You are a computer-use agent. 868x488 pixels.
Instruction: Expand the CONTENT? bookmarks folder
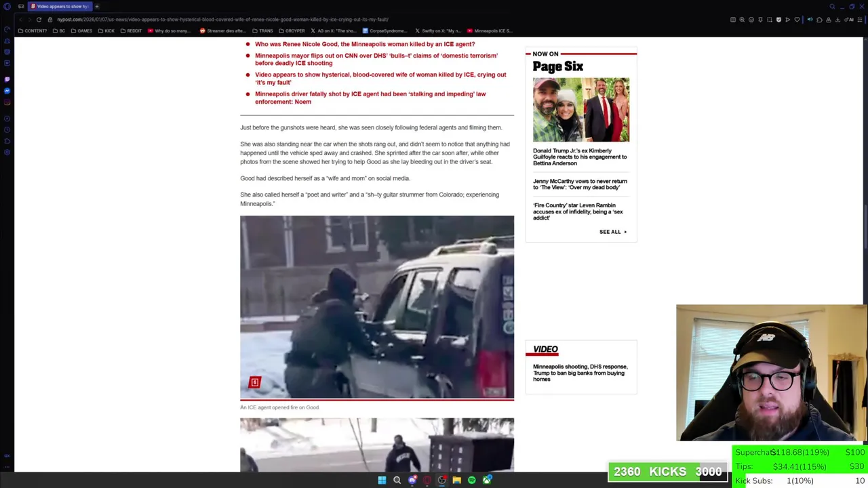[x=33, y=30]
